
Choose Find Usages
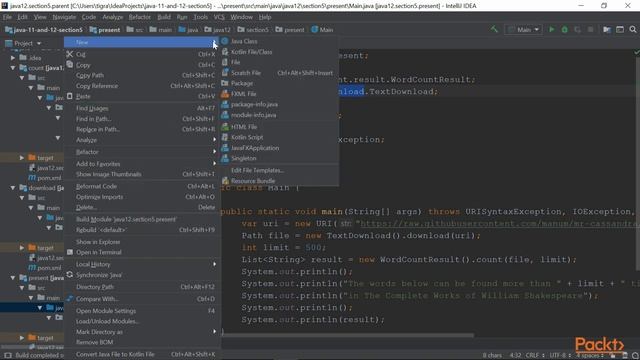click(x=142, y=109)
